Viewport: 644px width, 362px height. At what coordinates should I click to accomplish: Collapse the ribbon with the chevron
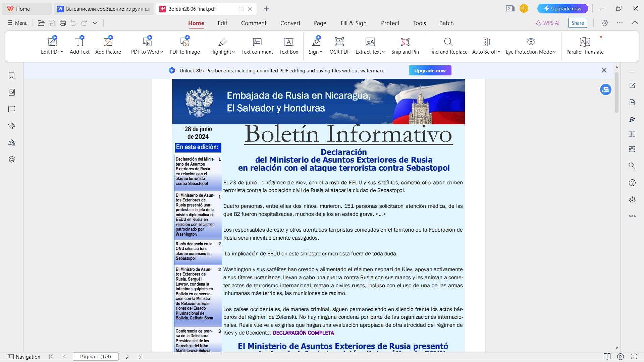tap(635, 23)
